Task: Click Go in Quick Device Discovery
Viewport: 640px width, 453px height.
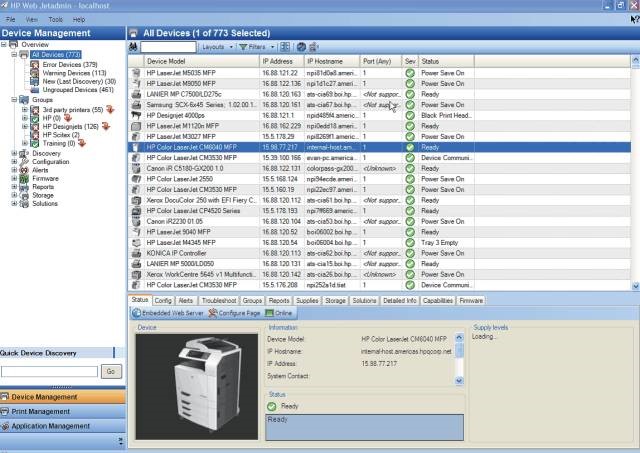Action: [111, 371]
